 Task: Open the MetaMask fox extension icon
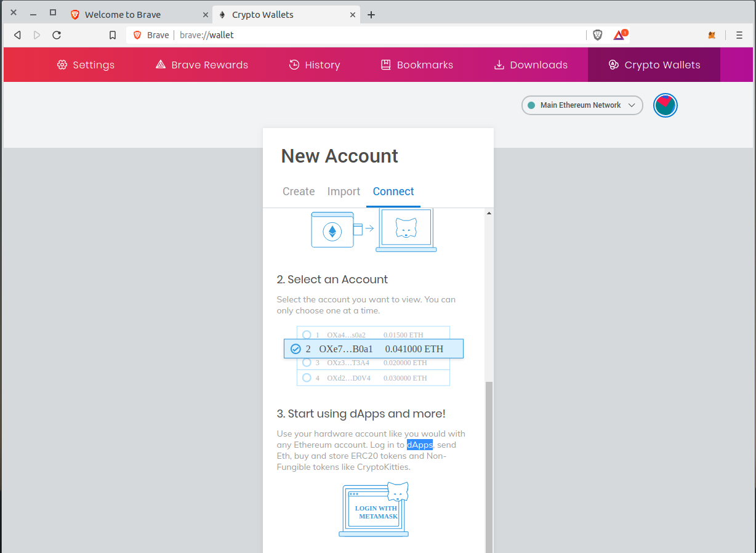tap(712, 35)
